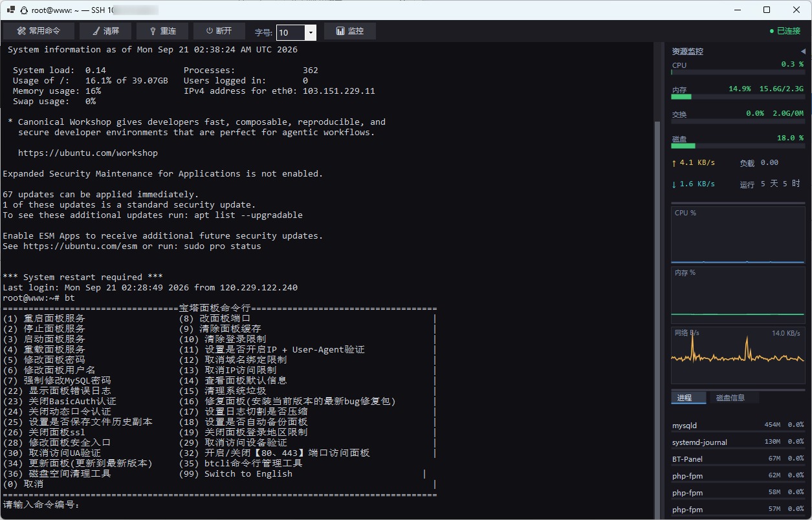Click menu line (99) Switch to English
This screenshot has width=812, height=520.
[x=236, y=474]
